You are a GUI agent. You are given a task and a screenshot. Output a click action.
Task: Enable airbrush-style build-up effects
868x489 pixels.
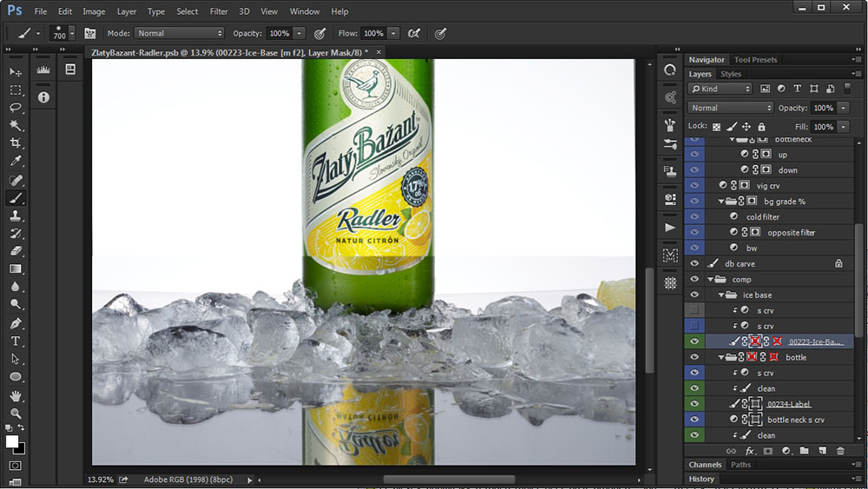(413, 34)
